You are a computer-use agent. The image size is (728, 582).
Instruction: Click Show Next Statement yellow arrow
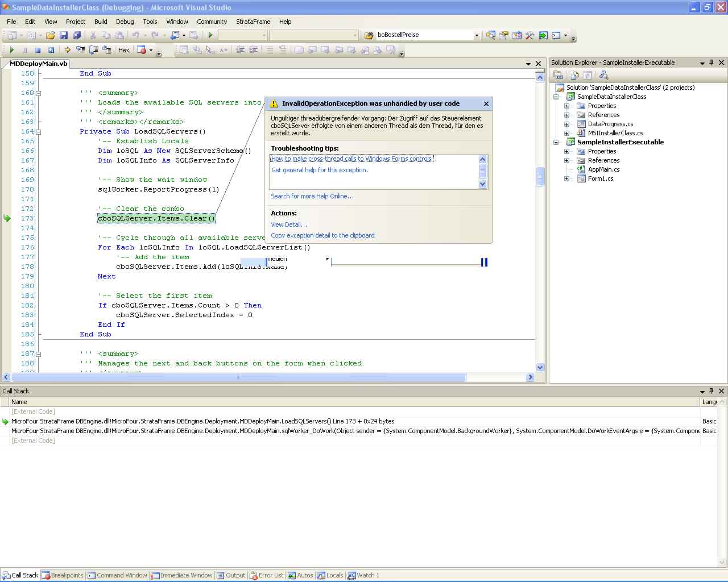pyautogui.click(x=67, y=50)
